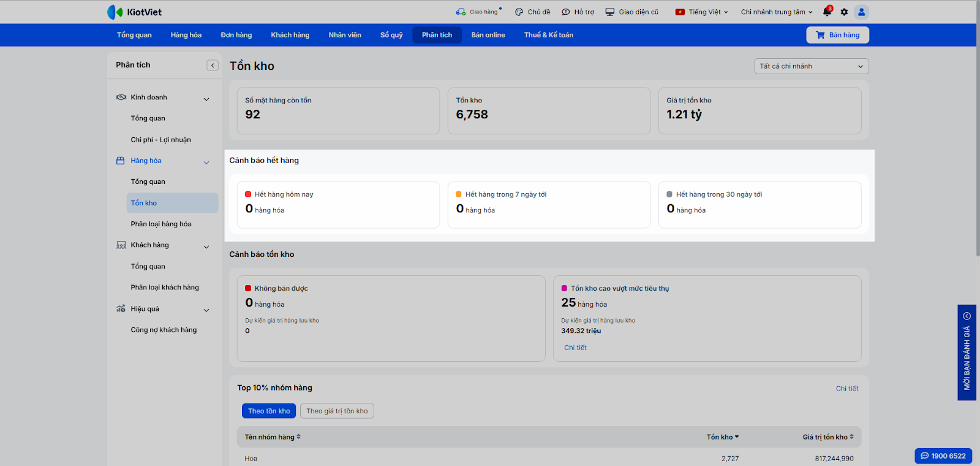Open Chi nhánh trung tâm branch dropdown
This screenshot has width=980, height=466.
click(x=777, y=12)
